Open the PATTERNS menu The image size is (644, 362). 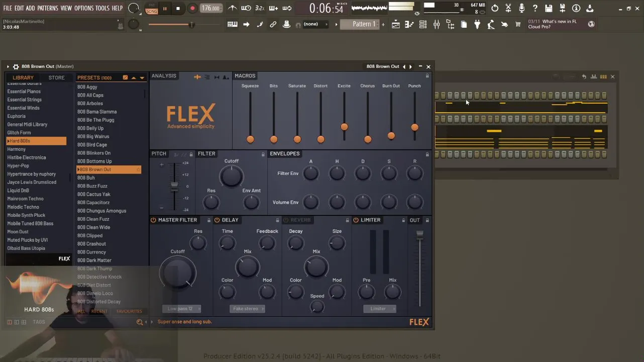[x=48, y=8]
